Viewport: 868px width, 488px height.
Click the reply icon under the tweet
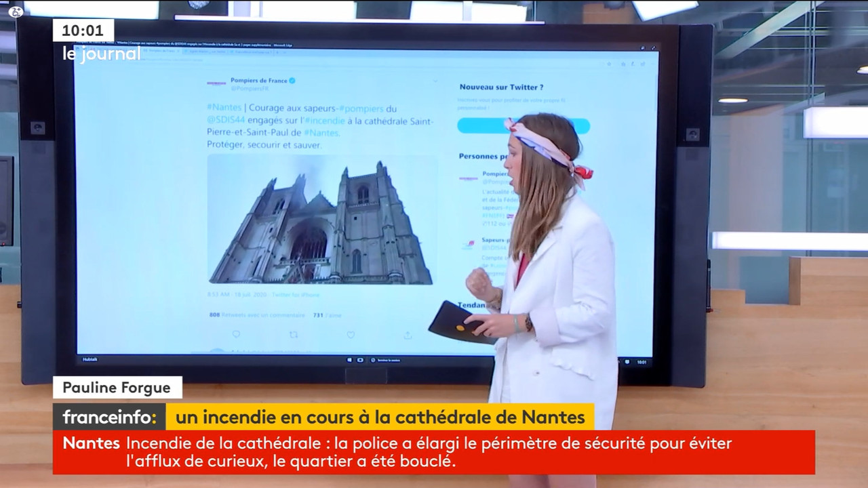pyautogui.click(x=236, y=335)
